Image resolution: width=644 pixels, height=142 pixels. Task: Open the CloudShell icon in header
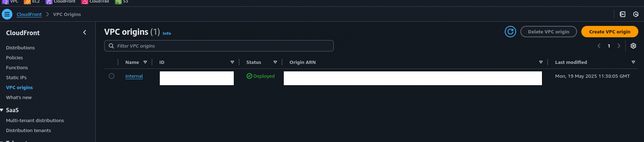tap(622, 14)
